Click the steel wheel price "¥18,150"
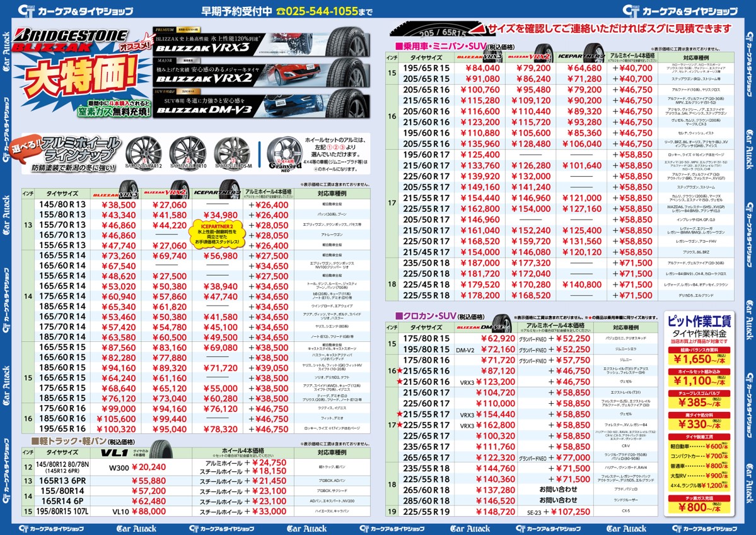 269,471
